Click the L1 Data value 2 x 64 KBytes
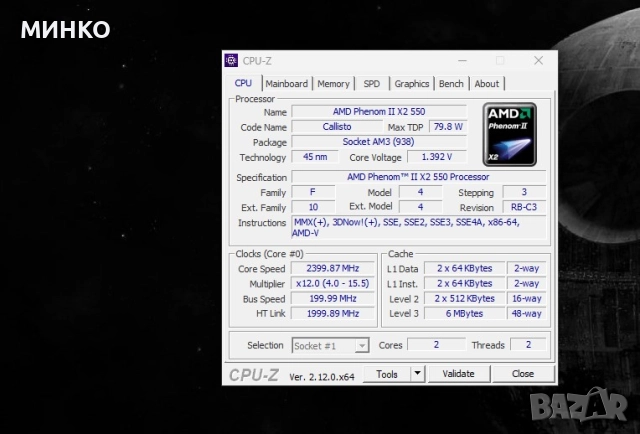Screen dimensions: 640x434 464,268
